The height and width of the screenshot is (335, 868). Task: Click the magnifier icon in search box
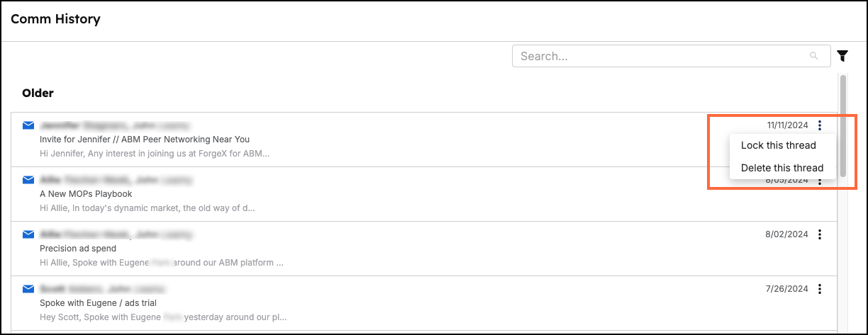(x=813, y=56)
